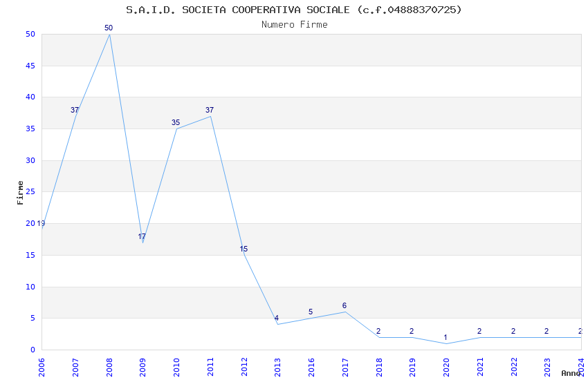Click y-axis tick value 35
588x380 pixels.
point(30,129)
